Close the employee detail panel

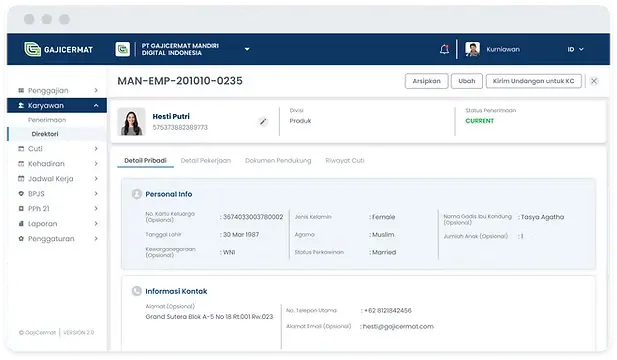click(x=594, y=81)
